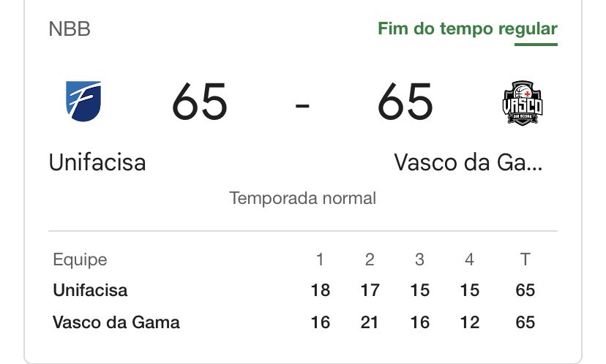
Task: Click Unifacisa's first quarter score 18
Action: pyautogui.click(x=320, y=290)
